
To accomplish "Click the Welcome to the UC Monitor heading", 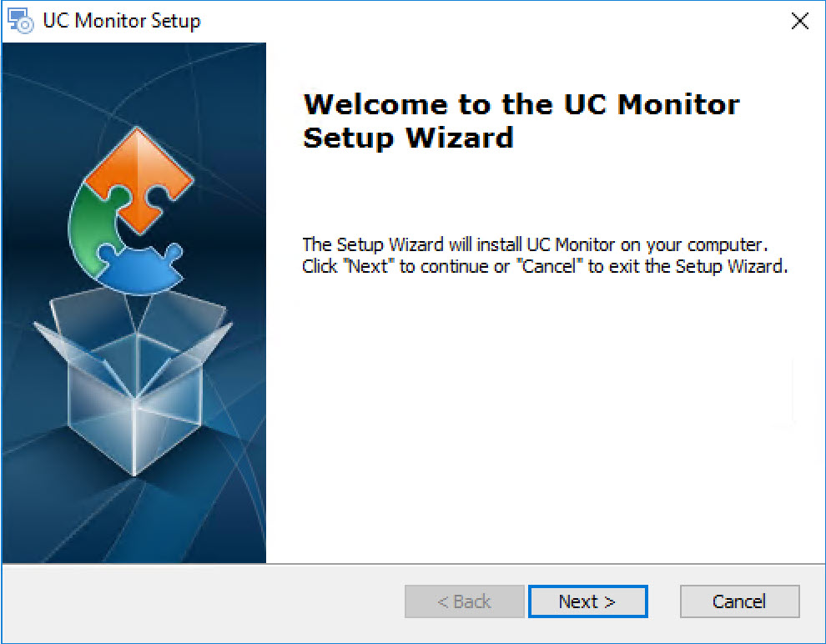I will (521, 104).
